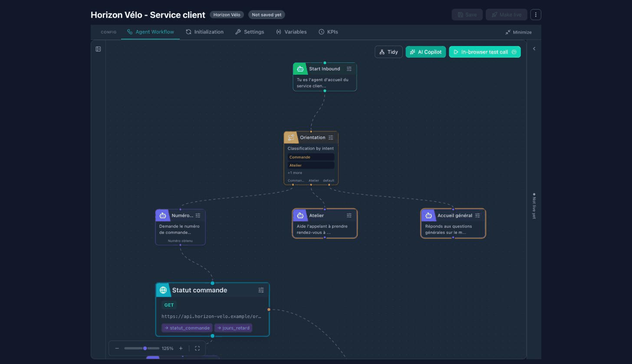Click the 125% zoom level value
632x364 pixels.
(x=168, y=348)
